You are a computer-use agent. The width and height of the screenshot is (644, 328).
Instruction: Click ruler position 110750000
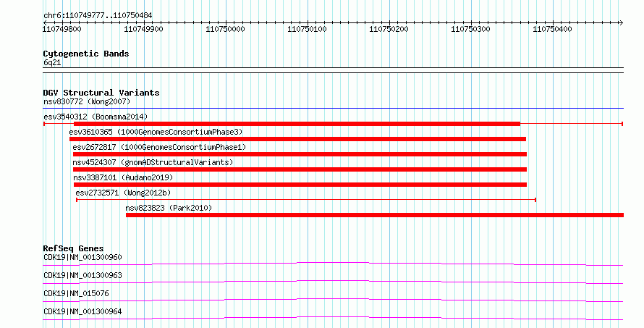tap(225, 29)
